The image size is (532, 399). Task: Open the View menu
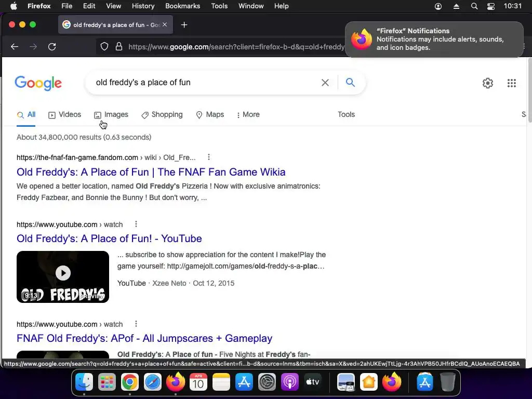(114, 6)
